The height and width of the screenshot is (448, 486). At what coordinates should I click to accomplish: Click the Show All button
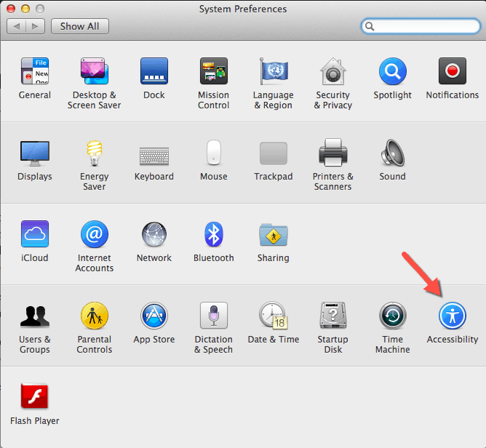(x=79, y=26)
